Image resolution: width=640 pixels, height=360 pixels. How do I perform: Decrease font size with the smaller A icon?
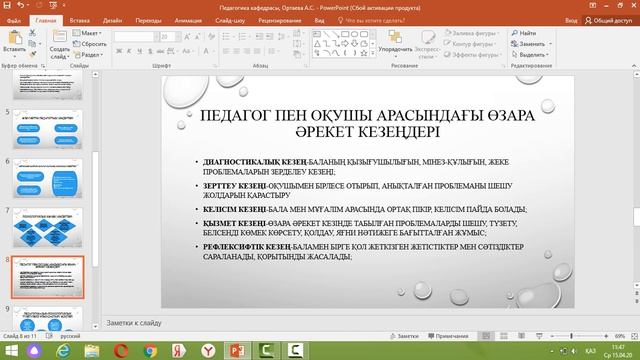(x=198, y=37)
